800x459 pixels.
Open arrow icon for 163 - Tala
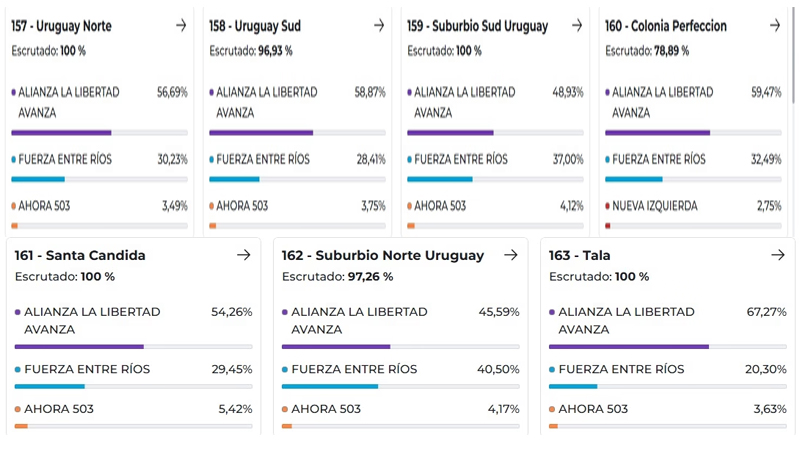click(778, 255)
